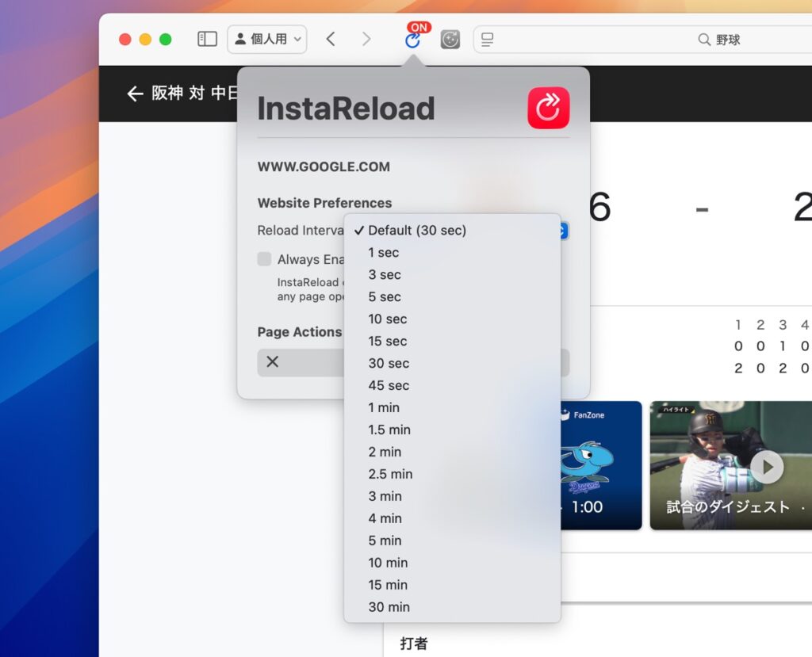Set interval to 30 min
The width and height of the screenshot is (812, 657).
pos(452,607)
